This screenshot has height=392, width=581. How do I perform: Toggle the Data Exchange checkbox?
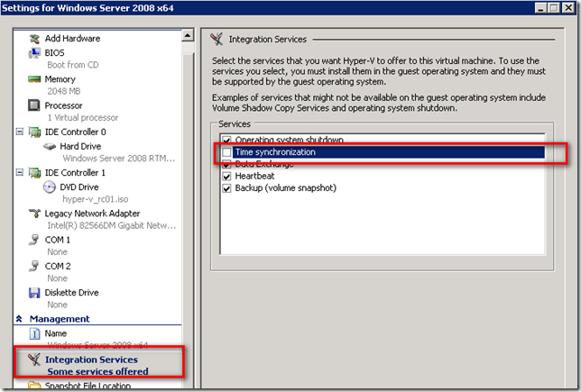226,164
